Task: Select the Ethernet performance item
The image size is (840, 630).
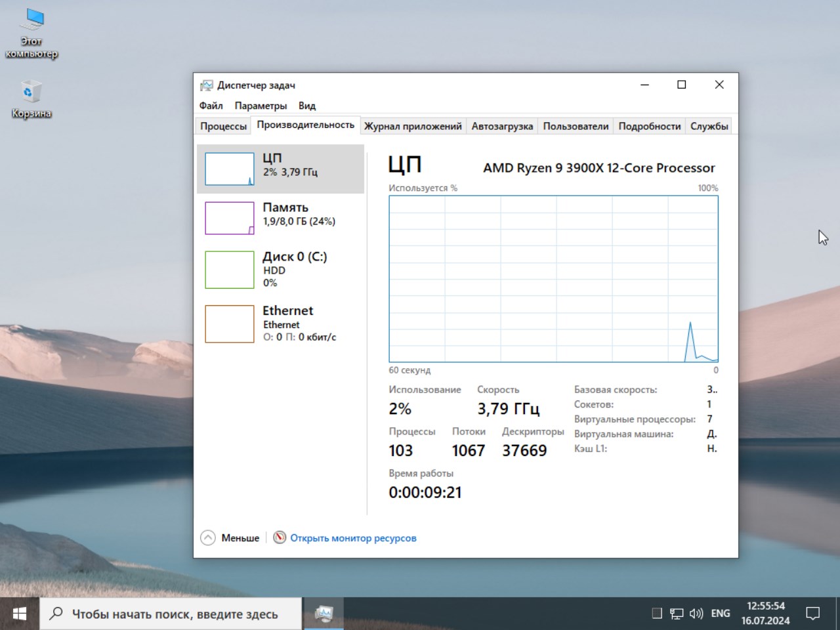Action: coord(280,324)
